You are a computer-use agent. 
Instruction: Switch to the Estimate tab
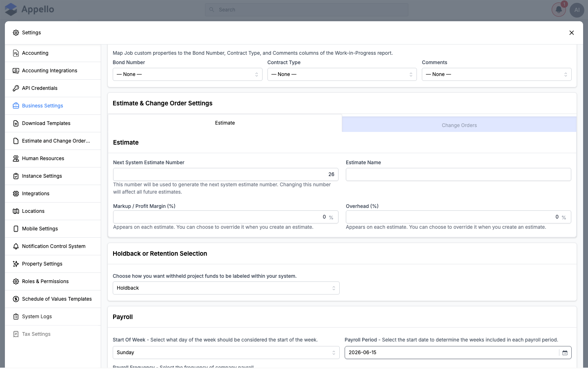(x=225, y=123)
